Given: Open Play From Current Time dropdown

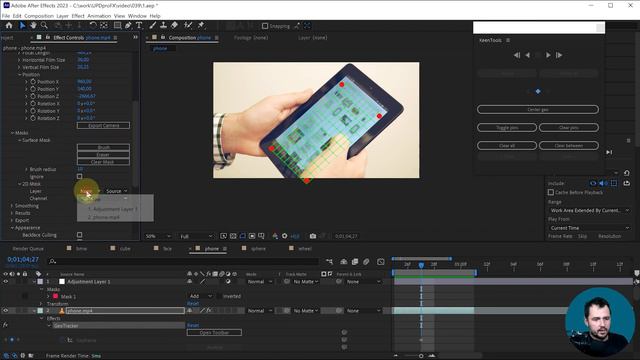Looking at the screenshot, I should [589, 228].
